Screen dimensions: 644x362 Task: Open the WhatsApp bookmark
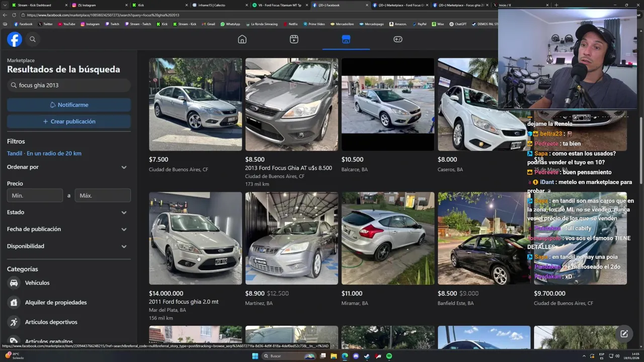(x=230, y=24)
